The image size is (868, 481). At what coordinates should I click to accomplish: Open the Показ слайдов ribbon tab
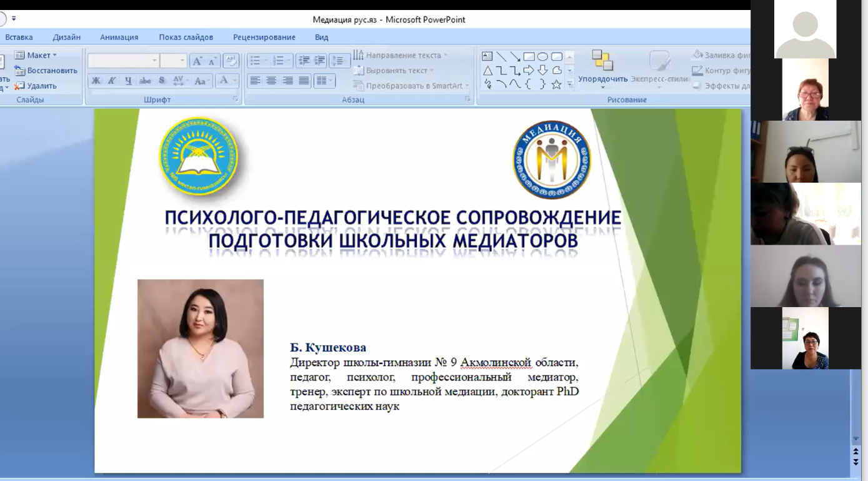pyautogui.click(x=186, y=37)
